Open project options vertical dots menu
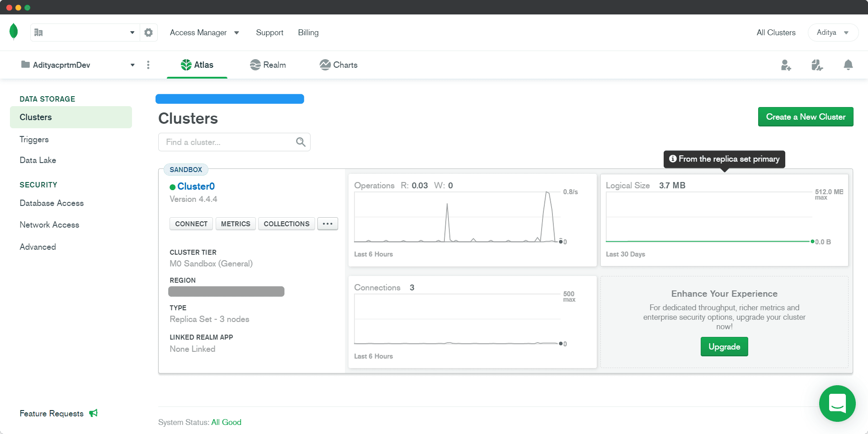This screenshot has width=868, height=434. click(148, 65)
